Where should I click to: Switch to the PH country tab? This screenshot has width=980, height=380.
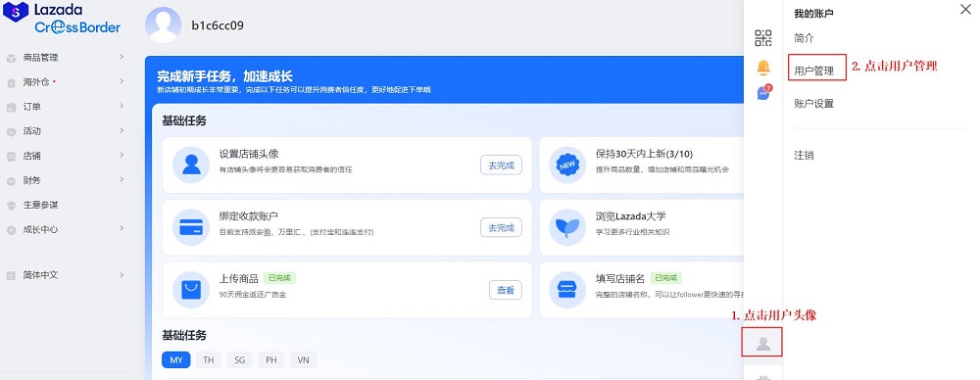[270, 360]
